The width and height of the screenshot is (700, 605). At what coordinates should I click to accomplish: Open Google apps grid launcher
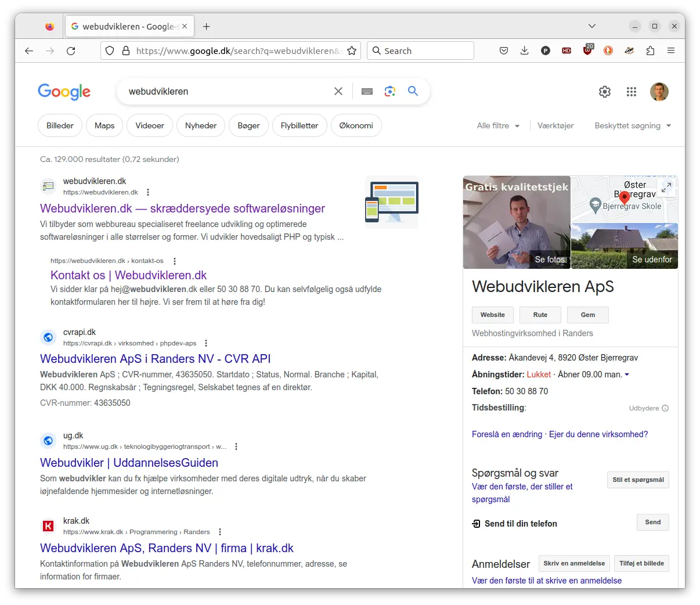632,92
